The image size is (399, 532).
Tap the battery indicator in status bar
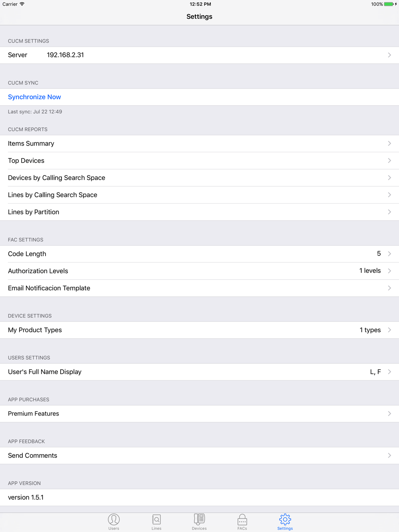pos(389,4)
